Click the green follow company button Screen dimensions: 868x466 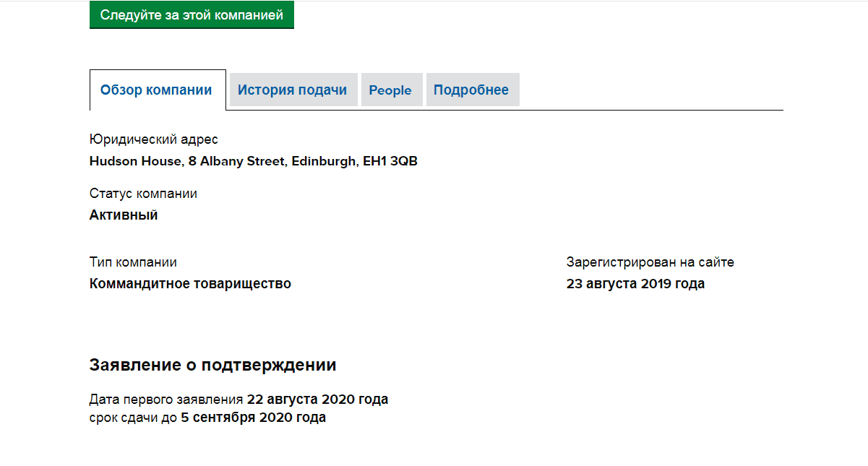pyautogui.click(x=192, y=15)
